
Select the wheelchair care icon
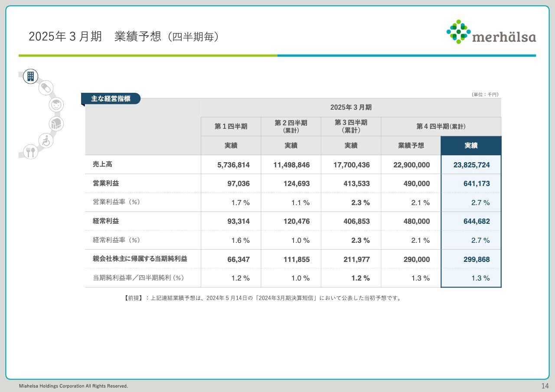tap(46, 140)
